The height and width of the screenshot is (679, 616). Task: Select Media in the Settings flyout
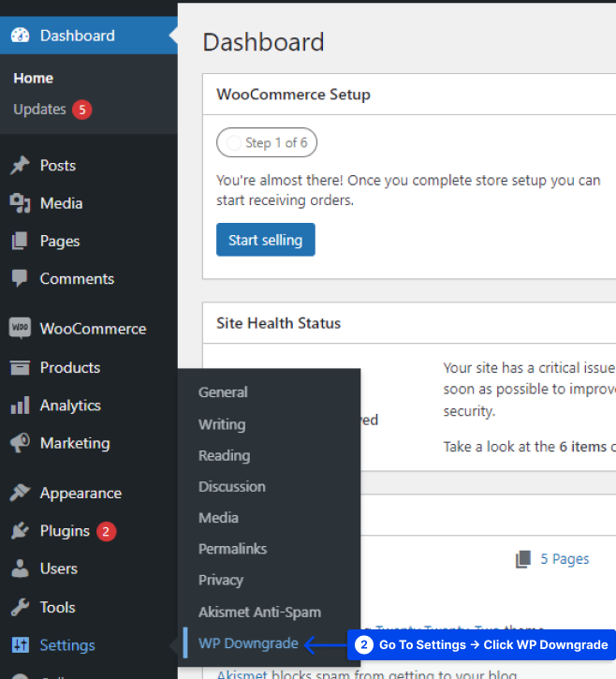[219, 518]
